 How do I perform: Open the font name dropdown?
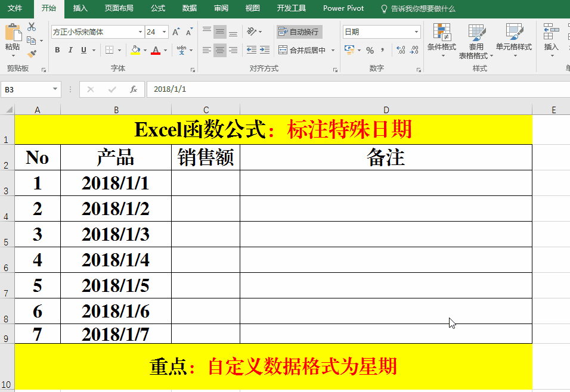click(x=141, y=32)
